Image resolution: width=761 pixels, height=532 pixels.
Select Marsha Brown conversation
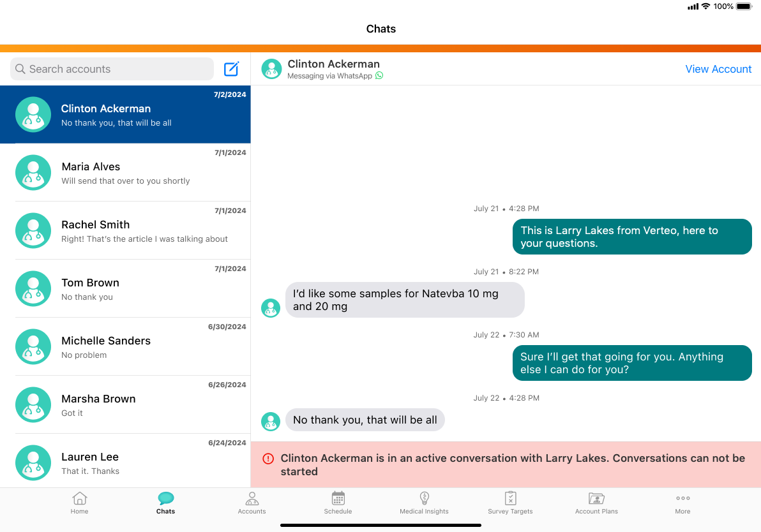point(125,404)
